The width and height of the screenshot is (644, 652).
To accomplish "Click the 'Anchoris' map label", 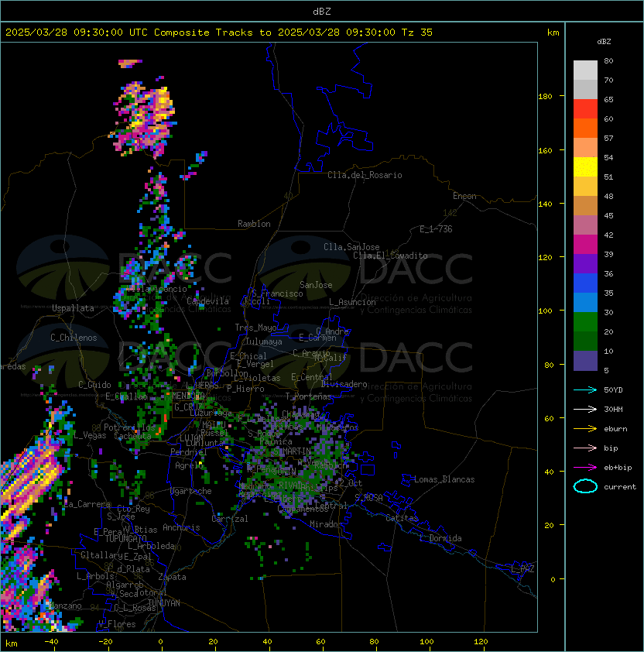I will click(x=181, y=527).
